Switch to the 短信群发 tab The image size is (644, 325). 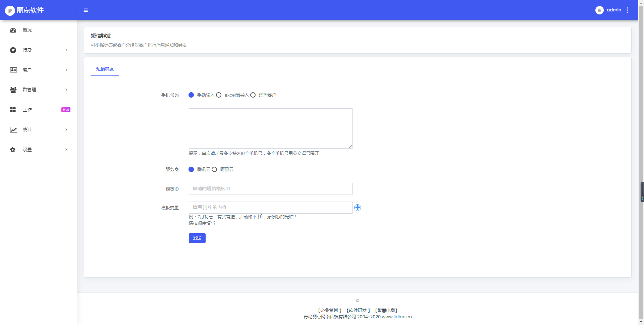(105, 69)
